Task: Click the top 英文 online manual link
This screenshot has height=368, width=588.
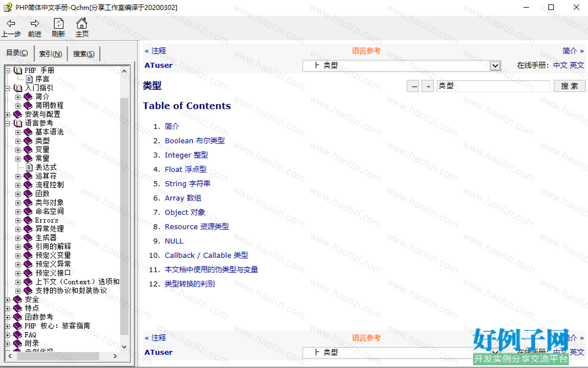Action: [577, 65]
